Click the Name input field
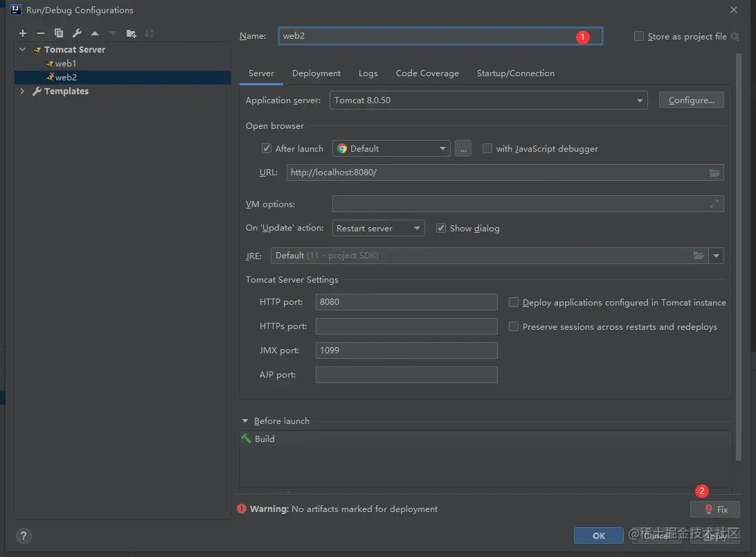The width and height of the screenshot is (756, 557). click(x=440, y=36)
